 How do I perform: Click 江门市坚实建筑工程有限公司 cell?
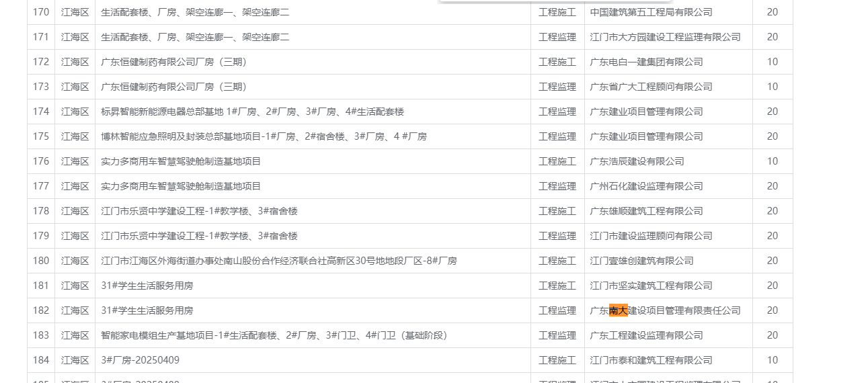651,286
